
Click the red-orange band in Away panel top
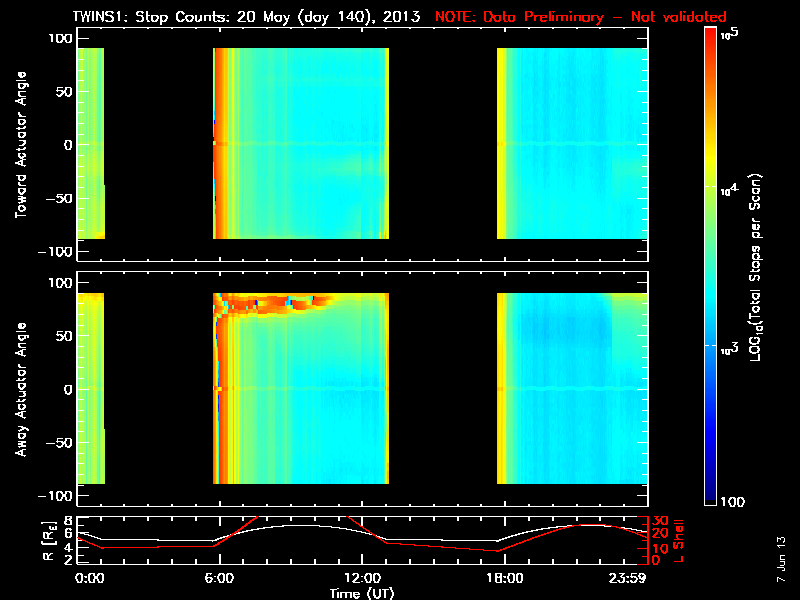[x=276, y=302]
